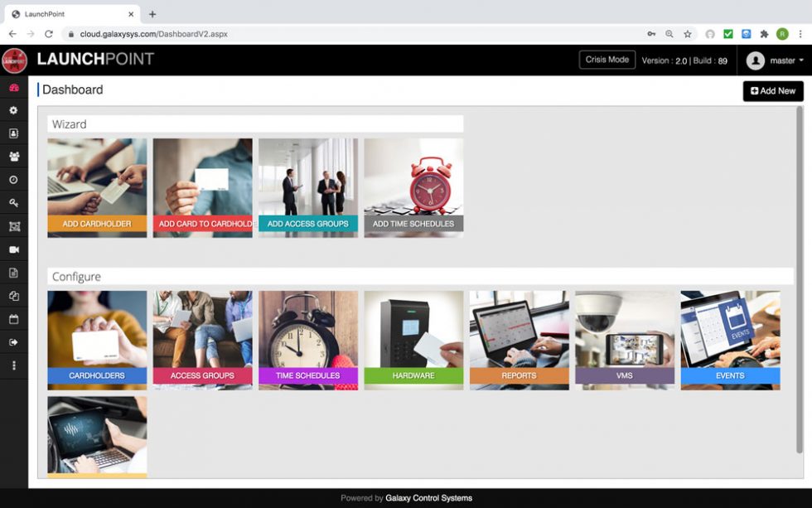This screenshot has width=812, height=508.
Task: Open the key access icon in sidebar
Action: tap(13, 203)
